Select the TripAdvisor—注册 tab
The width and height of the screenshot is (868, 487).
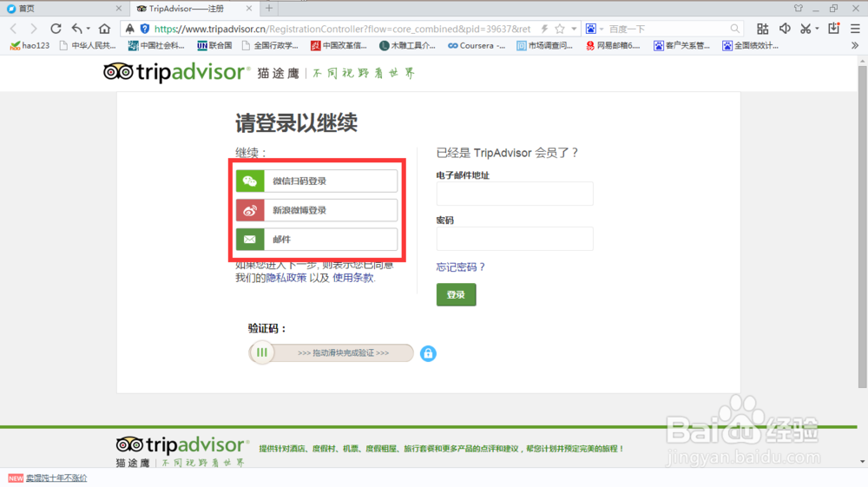194,9
